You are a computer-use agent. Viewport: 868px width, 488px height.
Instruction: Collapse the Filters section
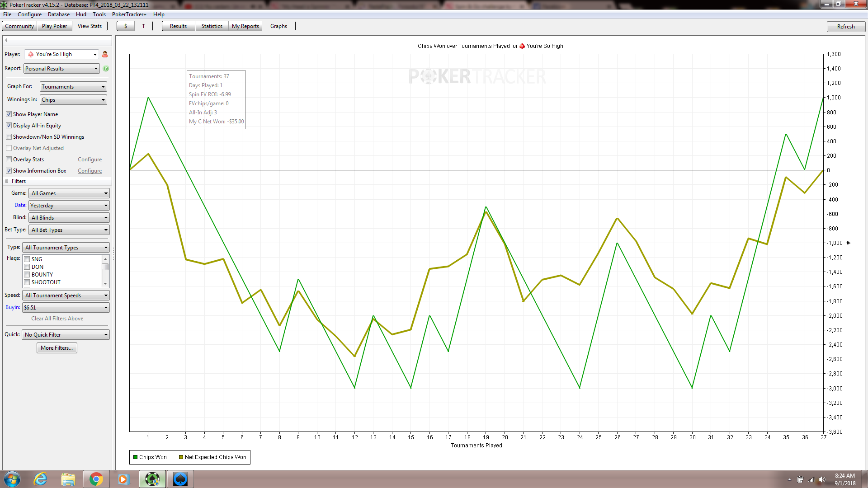7,181
